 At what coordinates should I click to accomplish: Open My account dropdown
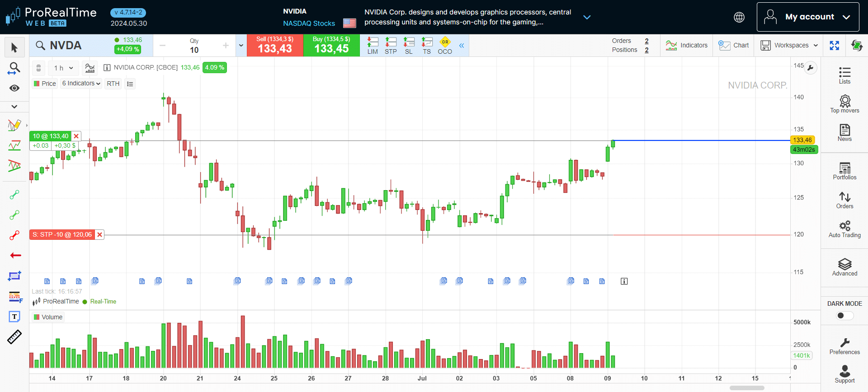(x=808, y=17)
